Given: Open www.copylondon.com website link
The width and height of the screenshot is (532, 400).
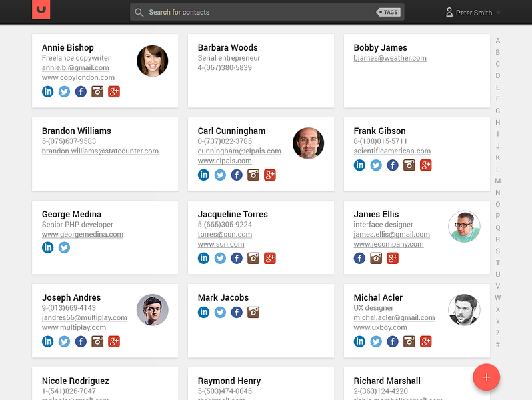Looking at the screenshot, I should tap(78, 77).
